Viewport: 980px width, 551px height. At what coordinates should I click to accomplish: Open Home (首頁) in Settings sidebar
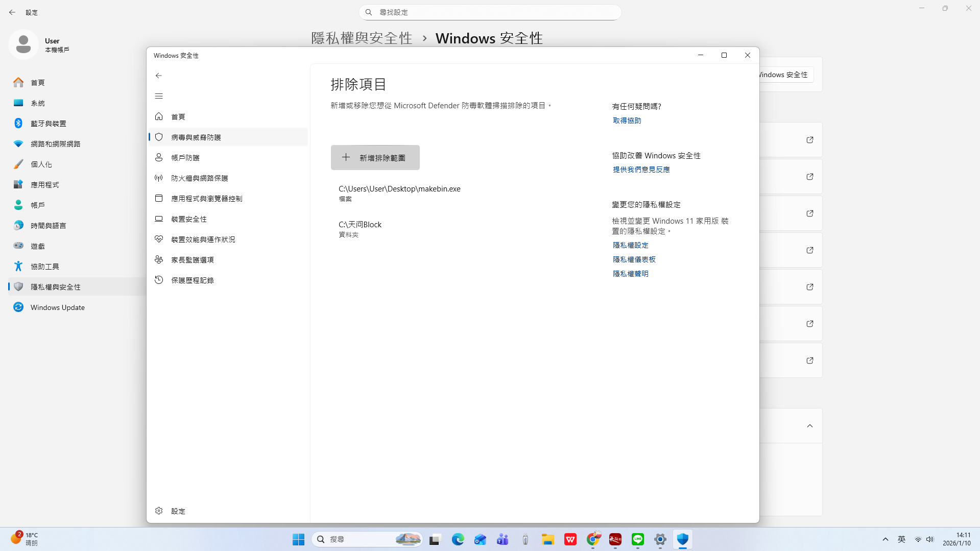(77, 82)
